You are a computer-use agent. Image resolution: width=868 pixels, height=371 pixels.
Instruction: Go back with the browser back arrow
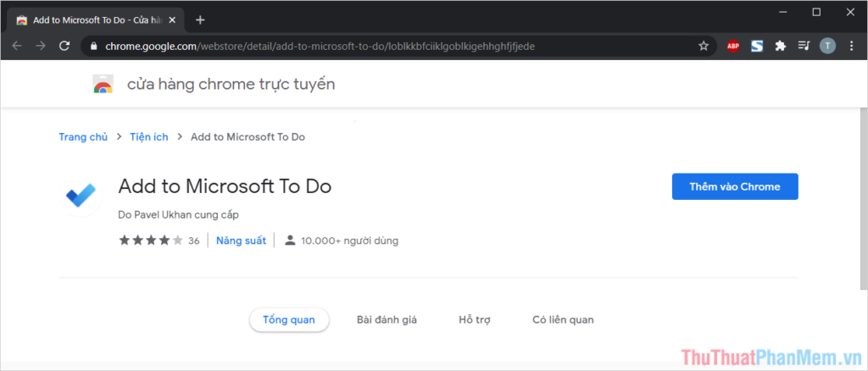coord(17,46)
